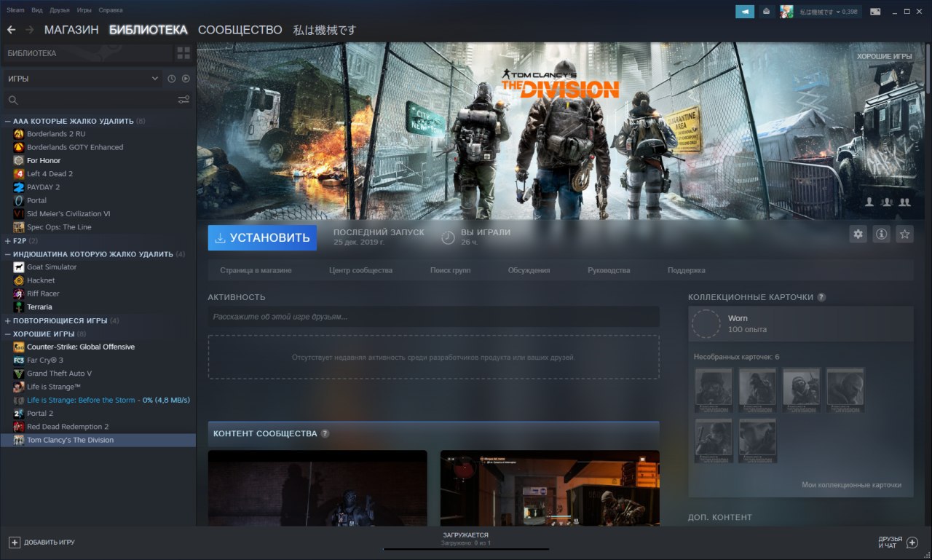Open the БИБЛИОТЕКА tab

tap(149, 30)
